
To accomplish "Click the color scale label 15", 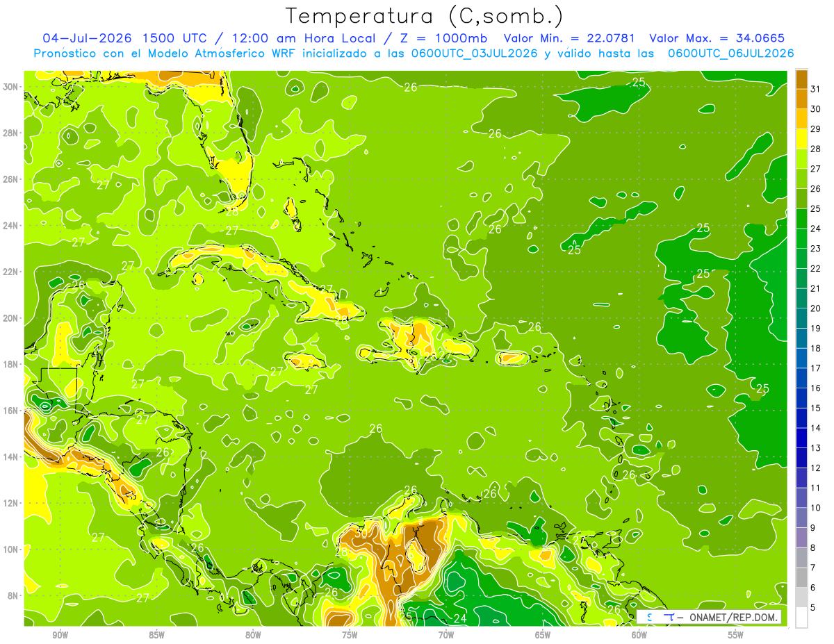I will (815, 408).
